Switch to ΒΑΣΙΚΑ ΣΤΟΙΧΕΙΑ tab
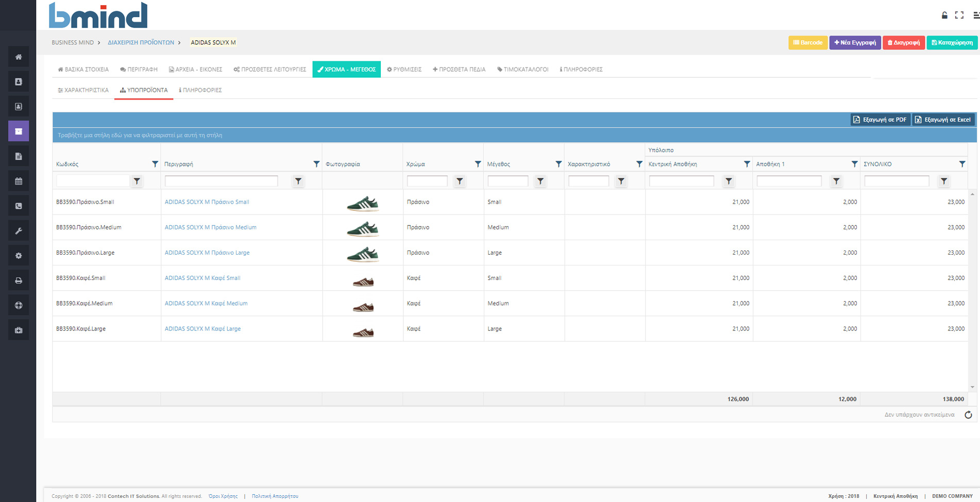 tap(83, 69)
